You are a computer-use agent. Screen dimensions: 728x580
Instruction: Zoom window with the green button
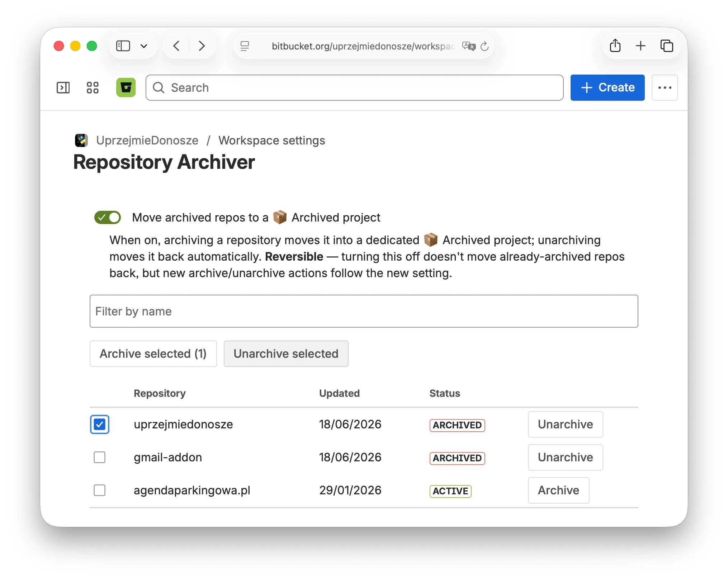pos(92,46)
